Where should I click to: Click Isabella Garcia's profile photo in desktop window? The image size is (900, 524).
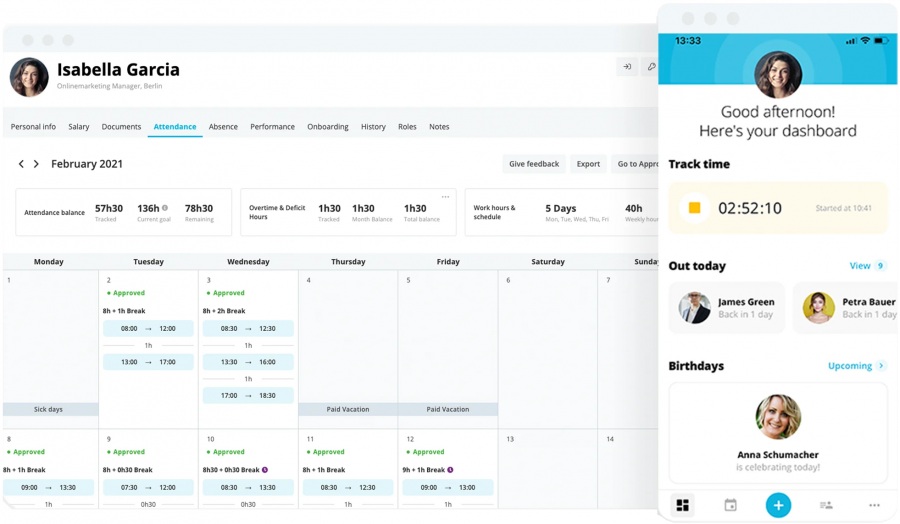(29, 77)
